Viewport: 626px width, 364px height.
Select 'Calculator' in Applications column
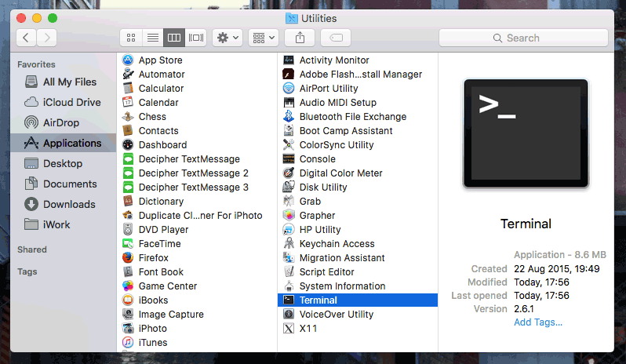[x=197, y=88]
